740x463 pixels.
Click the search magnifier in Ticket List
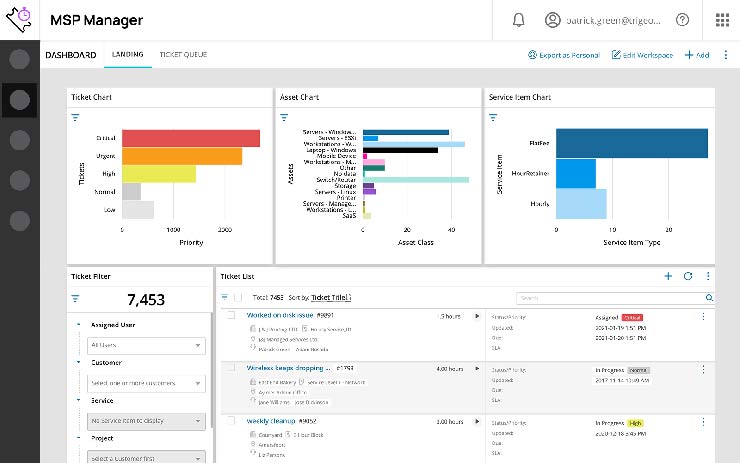709,298
